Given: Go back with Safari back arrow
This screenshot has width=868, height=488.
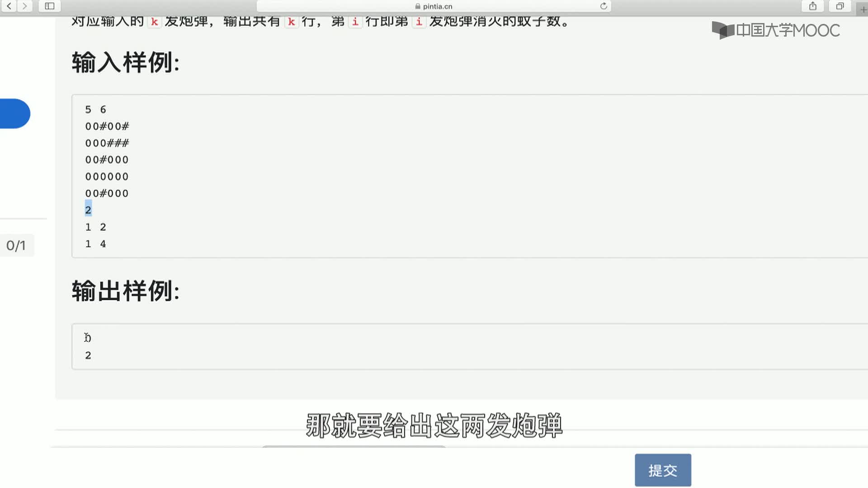Looking at the screenshot, I should pos(9,6).
